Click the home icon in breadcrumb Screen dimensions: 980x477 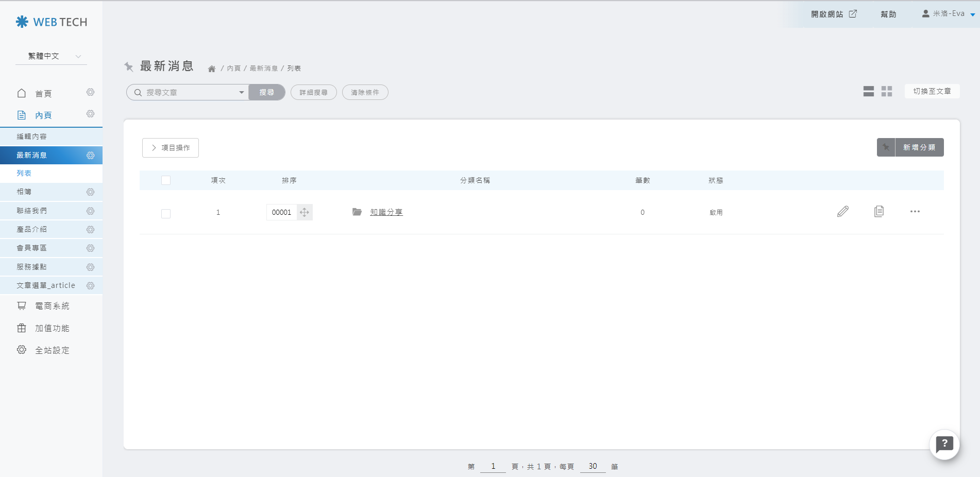[212, 69]
